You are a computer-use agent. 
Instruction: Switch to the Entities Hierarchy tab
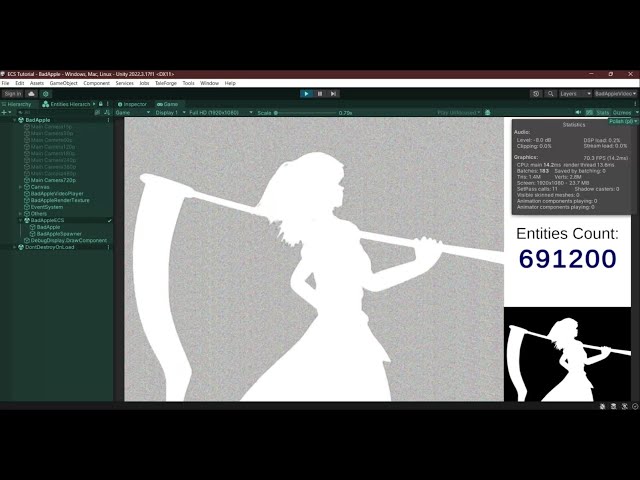point(67,104)
